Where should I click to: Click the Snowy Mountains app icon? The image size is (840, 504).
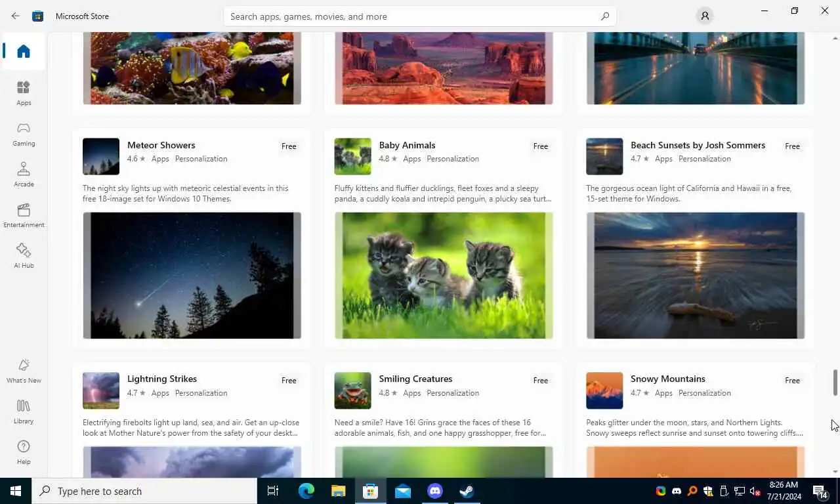click(604, 390)
